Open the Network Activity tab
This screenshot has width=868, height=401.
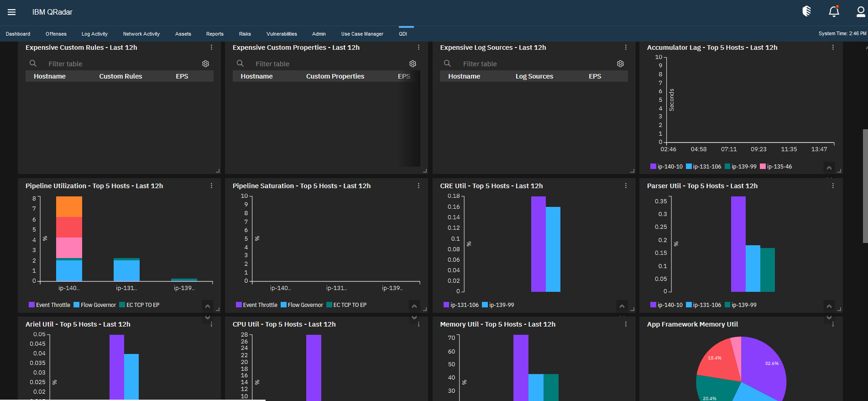[141, 34]
